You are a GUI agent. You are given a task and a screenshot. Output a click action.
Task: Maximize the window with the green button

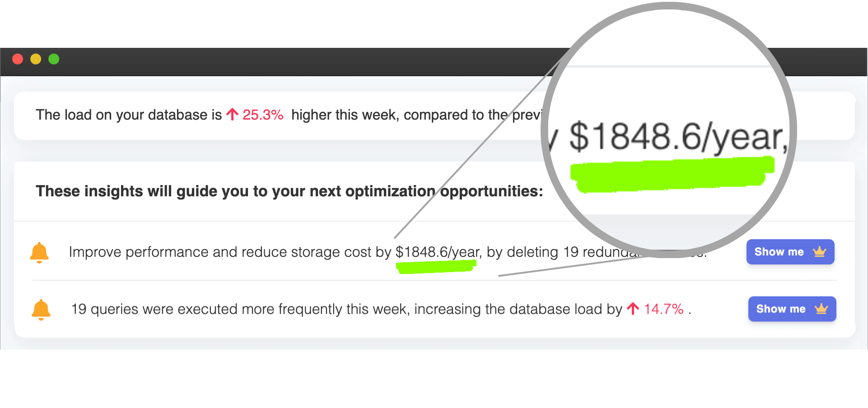click(x=54, y=59)
